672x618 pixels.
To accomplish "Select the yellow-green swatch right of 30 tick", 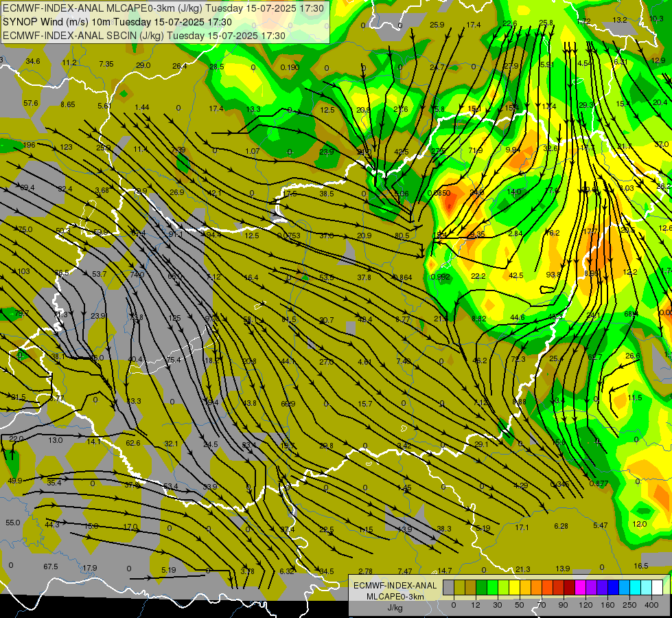I will click(504, 588).
